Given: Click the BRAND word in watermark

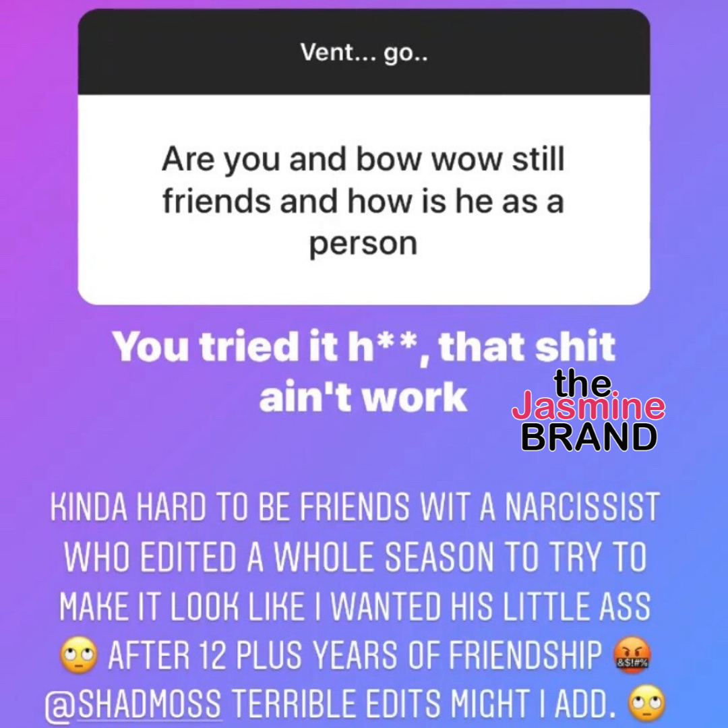Looking at the screenshot, I should pos(589,436).
